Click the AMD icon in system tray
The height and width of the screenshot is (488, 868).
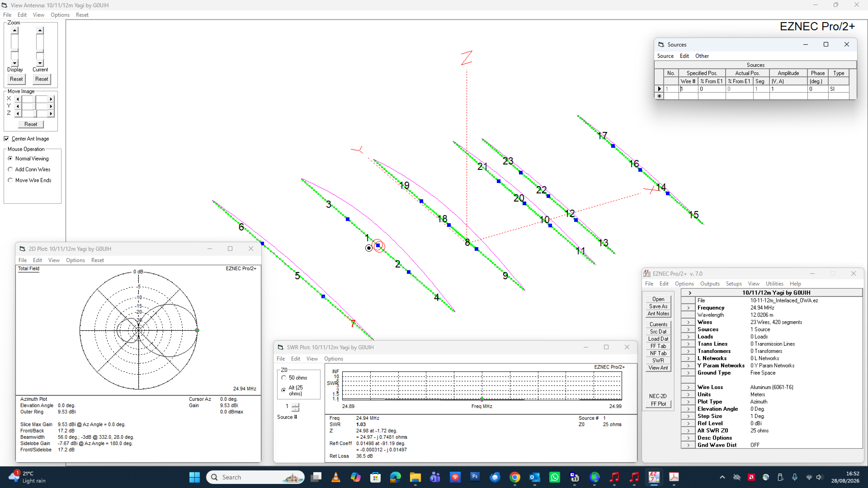pos(751,477)
